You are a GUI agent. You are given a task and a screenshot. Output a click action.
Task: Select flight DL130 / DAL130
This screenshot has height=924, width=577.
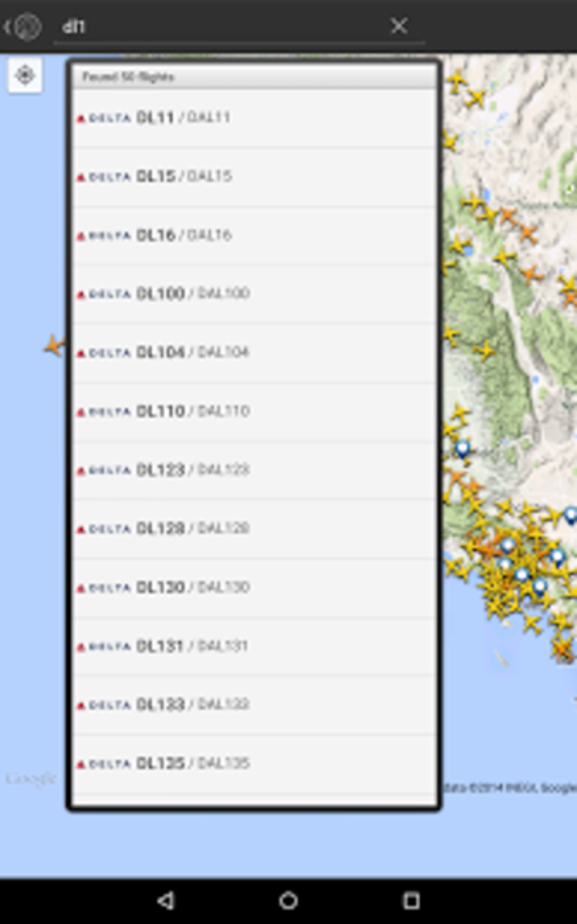click(x=254, y=588)
